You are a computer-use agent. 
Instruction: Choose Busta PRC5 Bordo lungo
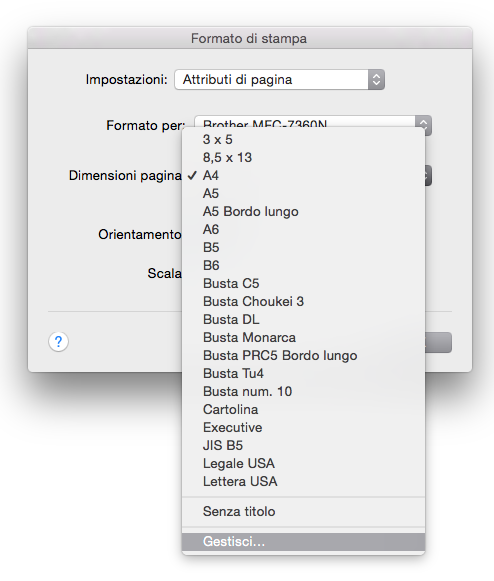coord(303,355)
